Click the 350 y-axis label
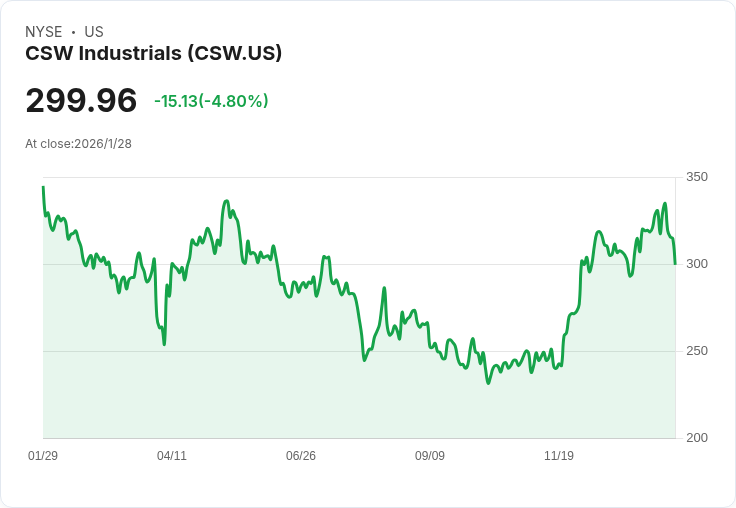The width and height of the screenshot is (736, 508). coord(697,178)
